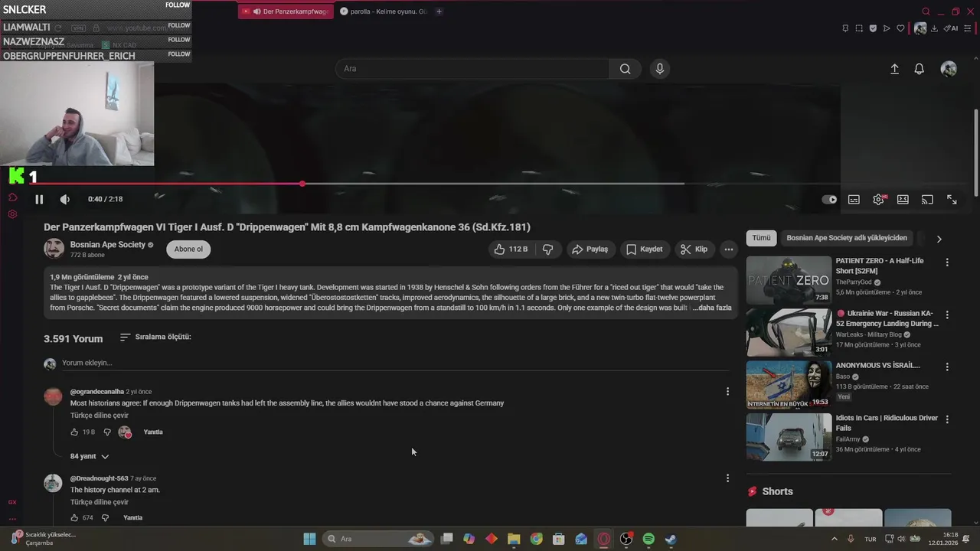Click the Windows Start button
The height and width of the screenshot is (551, 980).
[309, 539]
